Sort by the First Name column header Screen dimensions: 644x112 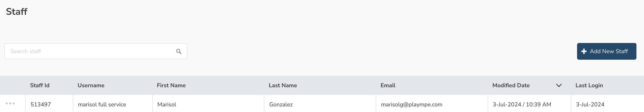tap(171, 85)
